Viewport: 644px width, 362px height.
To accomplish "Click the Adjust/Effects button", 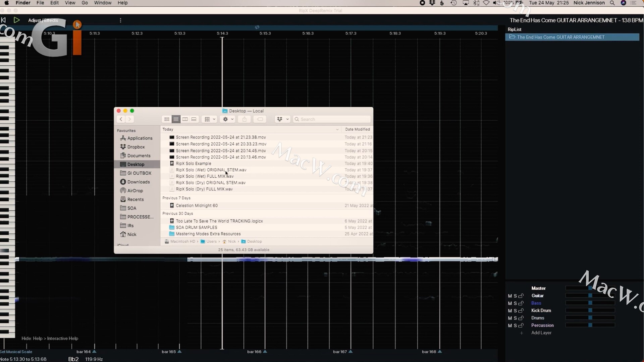I will click(43, 20).
